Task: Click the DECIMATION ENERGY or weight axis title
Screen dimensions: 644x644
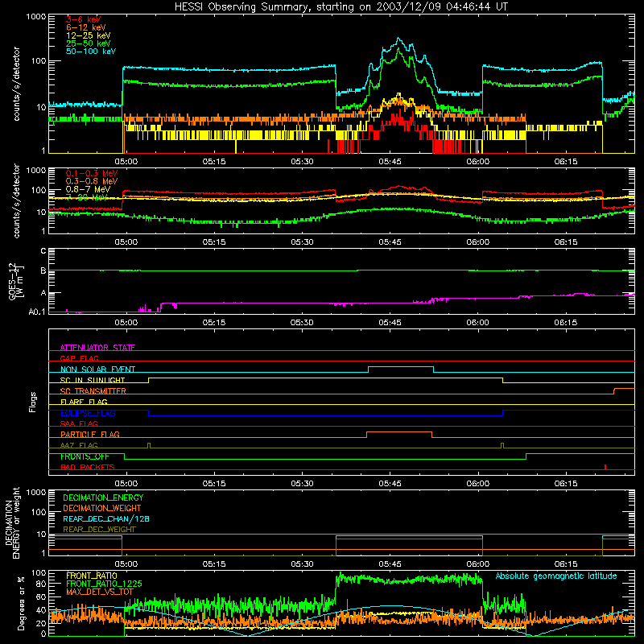Action: 12,522
